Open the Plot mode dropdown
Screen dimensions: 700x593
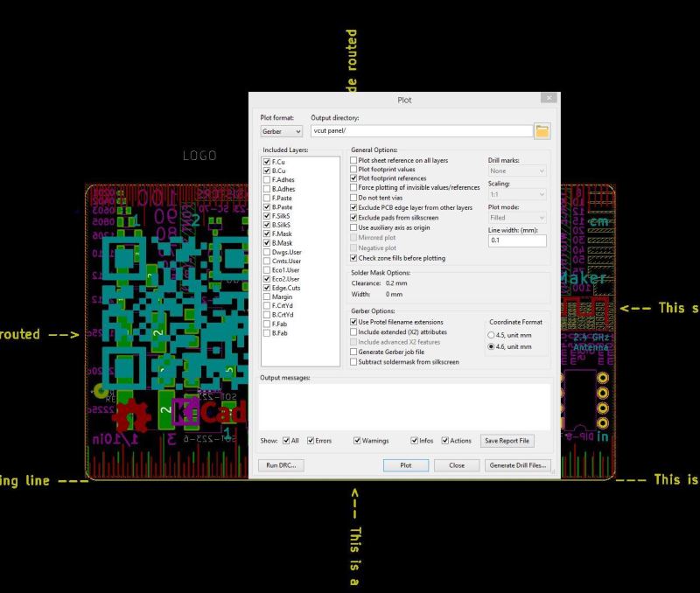[x=517, y=218]
